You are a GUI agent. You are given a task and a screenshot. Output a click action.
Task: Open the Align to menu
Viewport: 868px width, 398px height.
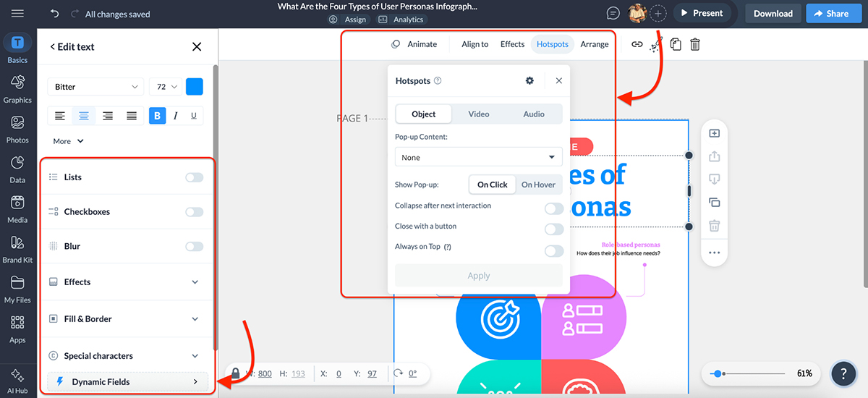pyautogui.click(x=475, y=44)
